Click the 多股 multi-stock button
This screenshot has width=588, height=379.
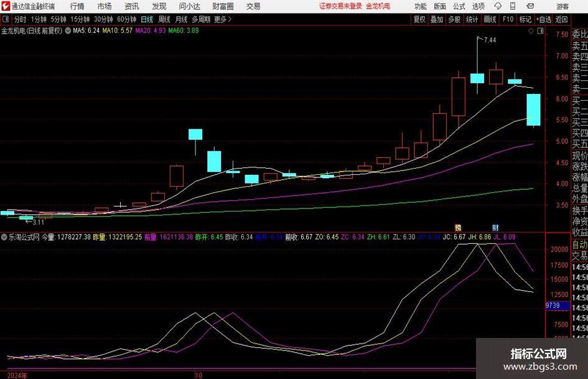[x=454, y=19]
